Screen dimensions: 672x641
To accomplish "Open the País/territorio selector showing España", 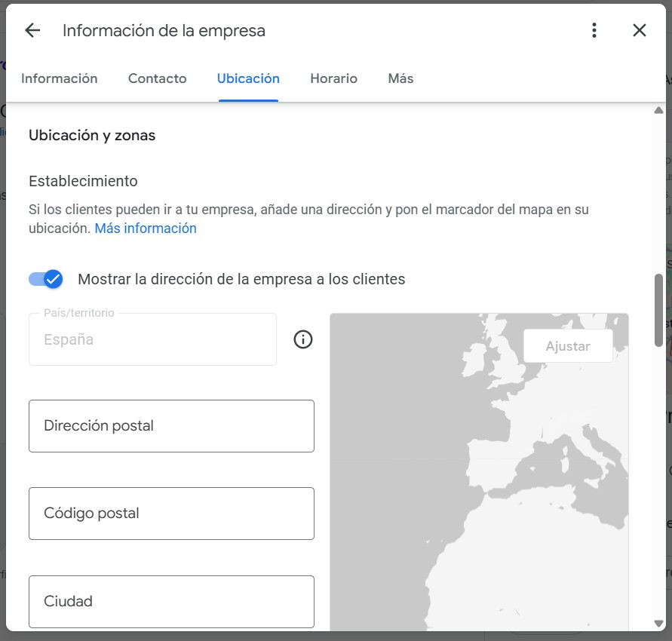I will click(x=152, y=339).
